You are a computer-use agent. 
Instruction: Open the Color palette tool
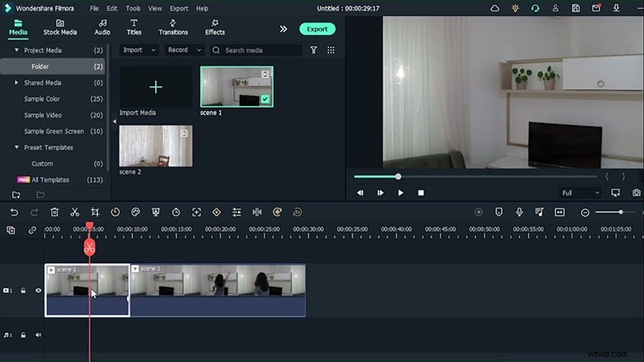tap(135, 212)
